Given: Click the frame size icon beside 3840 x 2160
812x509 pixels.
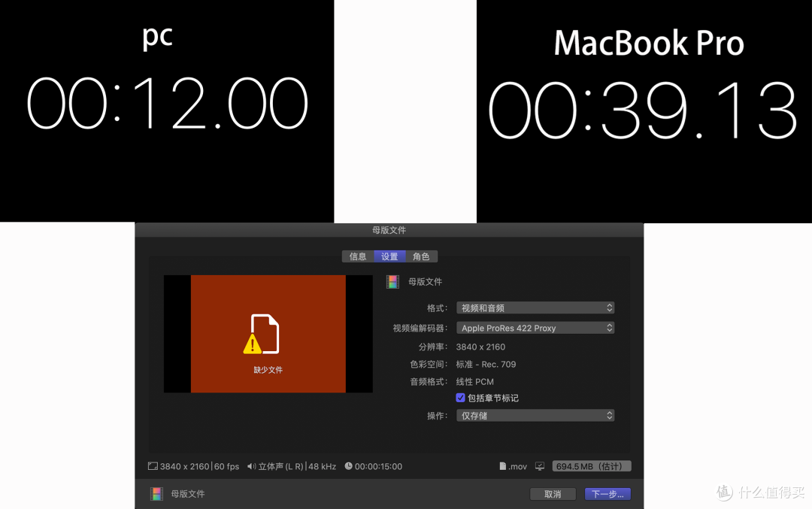Looking at the screenshot, I should click(153, 466).
